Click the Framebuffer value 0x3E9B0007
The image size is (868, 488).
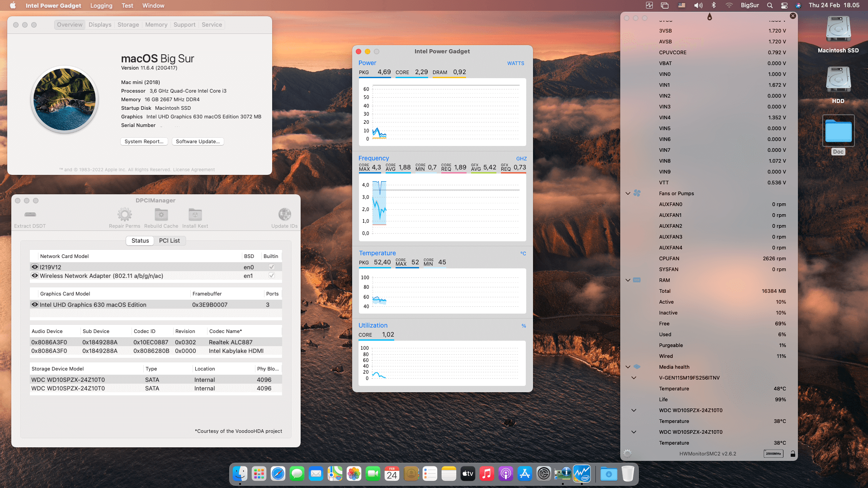(x=210, y=305)
